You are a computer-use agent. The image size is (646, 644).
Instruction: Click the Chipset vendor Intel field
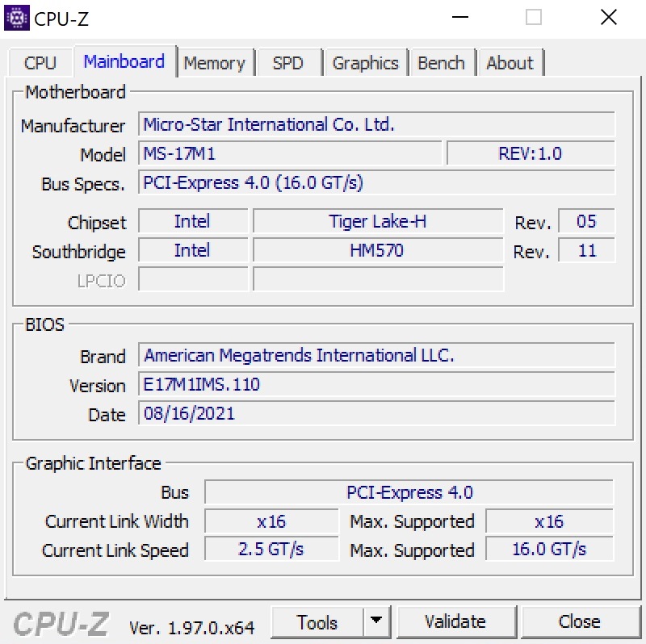pyautogui.click(x=193, y=221)
